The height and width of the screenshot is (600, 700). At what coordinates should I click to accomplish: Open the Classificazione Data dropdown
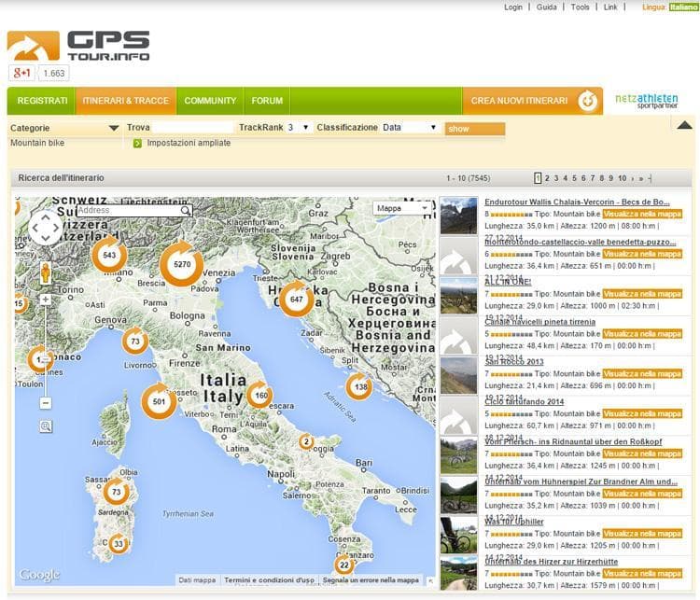[410, 128]
